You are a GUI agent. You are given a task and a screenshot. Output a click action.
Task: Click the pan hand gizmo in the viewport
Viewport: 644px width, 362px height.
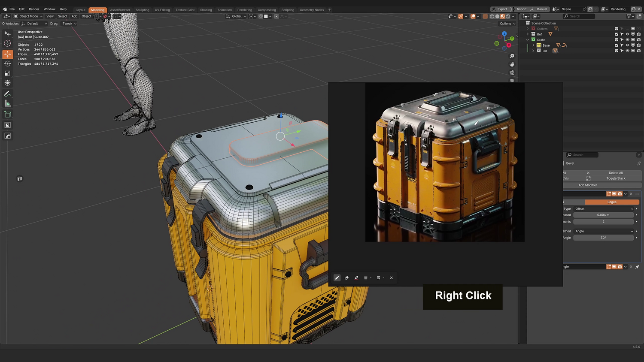[x=512, y=64]
